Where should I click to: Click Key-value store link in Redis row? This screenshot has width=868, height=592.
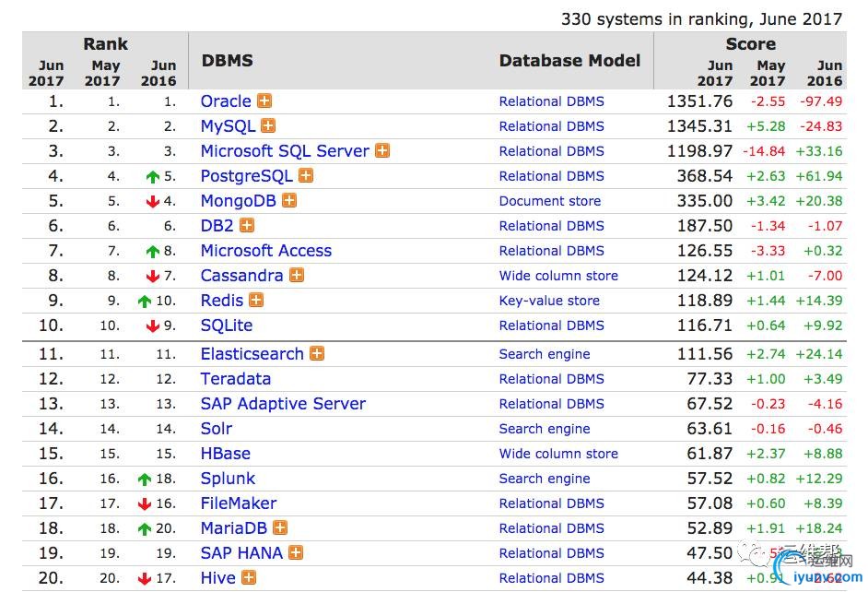click(x=549, y=301)
